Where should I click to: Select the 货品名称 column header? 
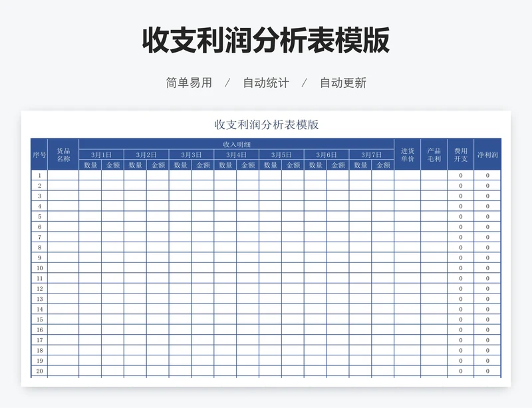tap(63, 155)
